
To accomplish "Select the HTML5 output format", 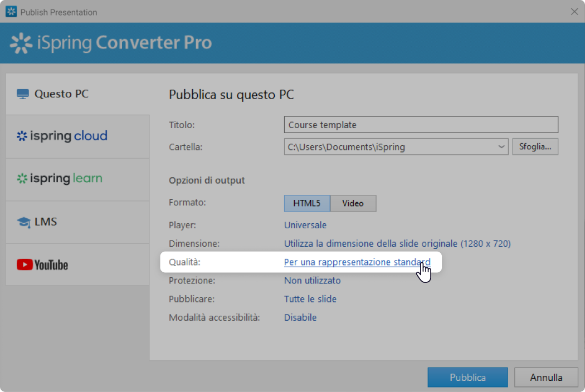I will coord(307,203).
